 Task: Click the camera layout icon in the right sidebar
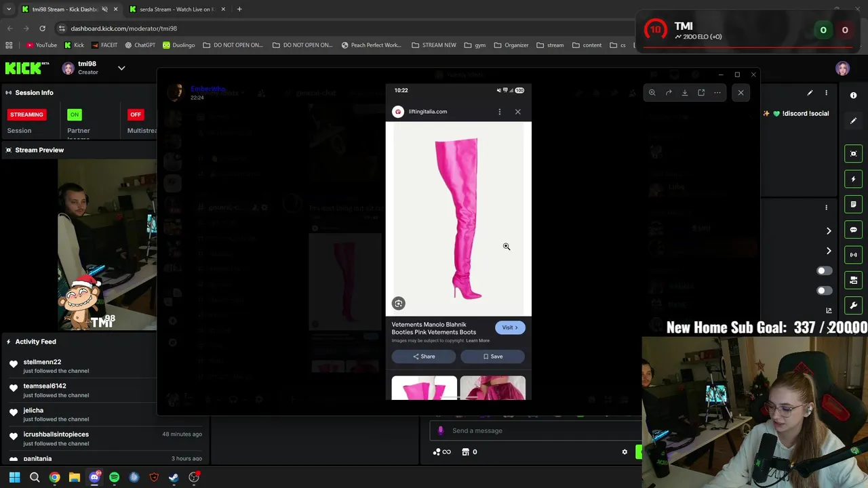click(x=854, y=280)
